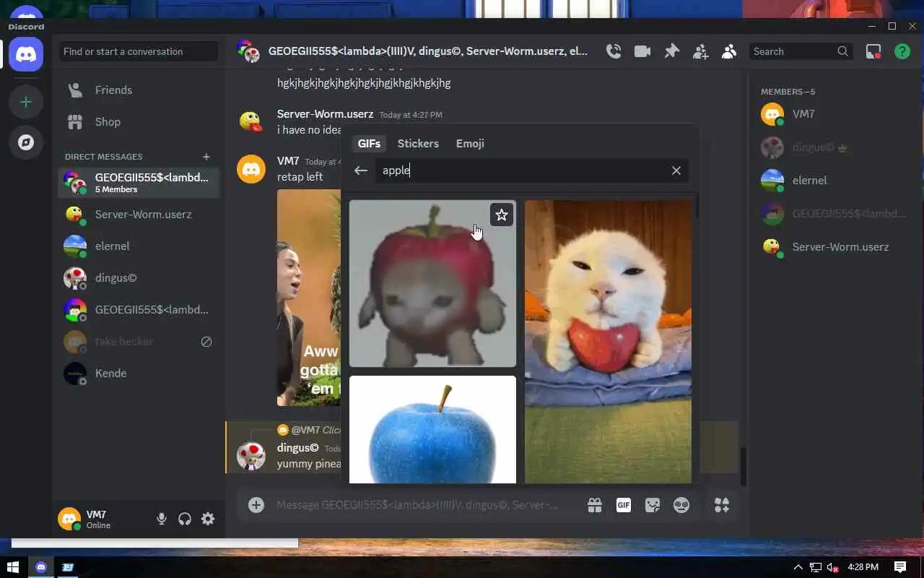
Task: Click Find or start a conversation
Action: pos(139,51)
